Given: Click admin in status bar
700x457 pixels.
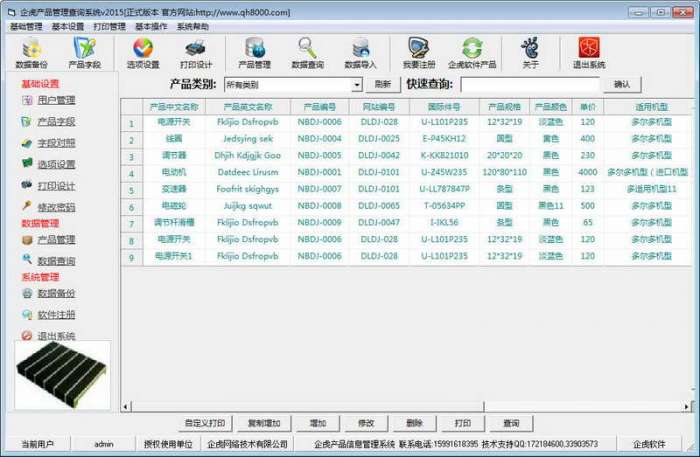Looking at the screenshot, I should click(104, 444).
